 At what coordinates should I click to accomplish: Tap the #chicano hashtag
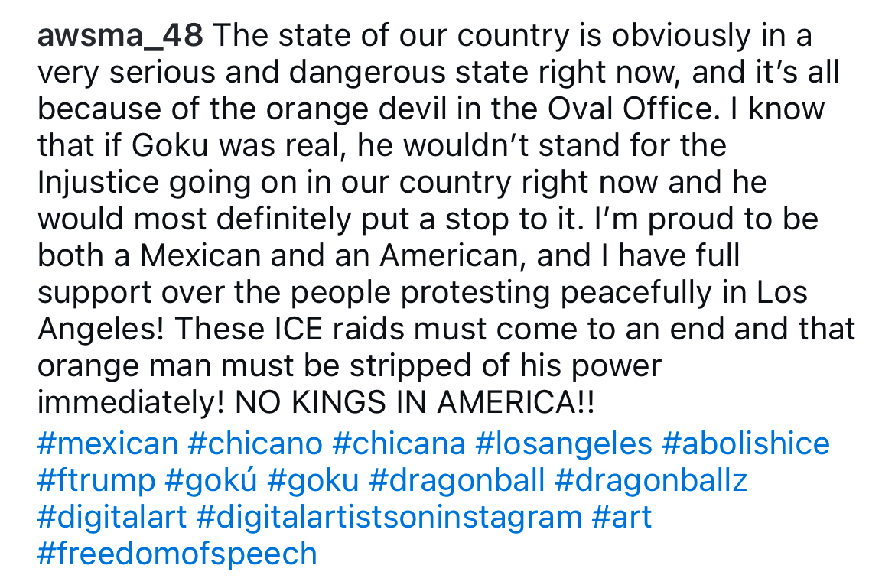255,443
